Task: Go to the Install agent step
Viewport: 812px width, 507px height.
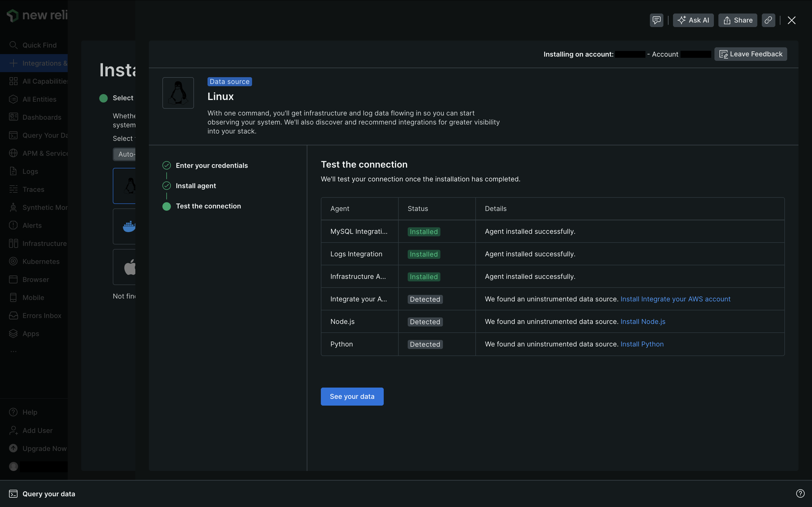Action: 196,186
